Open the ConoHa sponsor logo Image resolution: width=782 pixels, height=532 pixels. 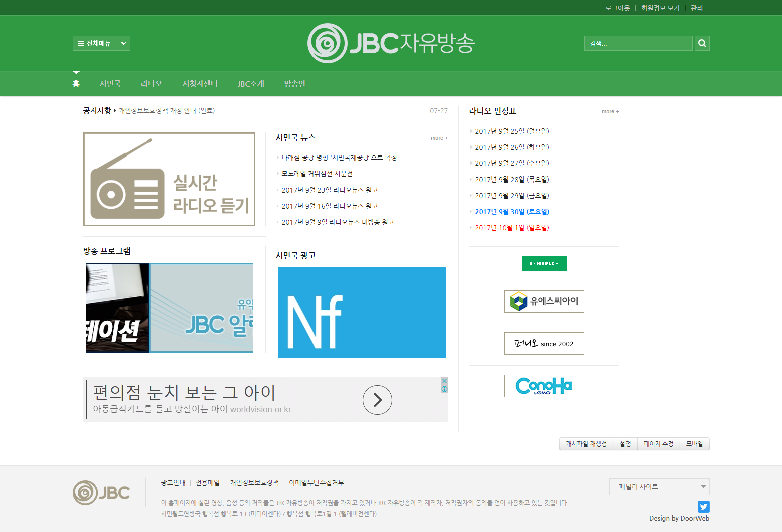pyautogui.click(x=544, y=386)
